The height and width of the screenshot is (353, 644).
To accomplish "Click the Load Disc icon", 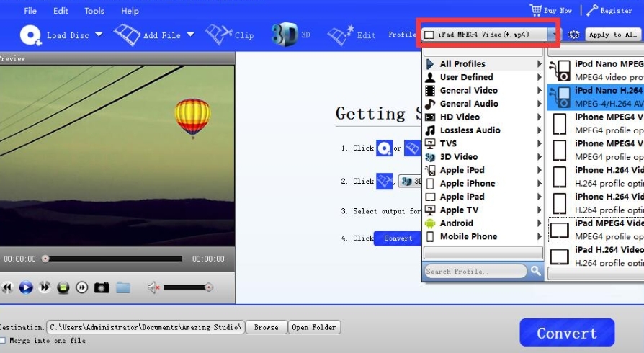I will click(x=30, y=35).
